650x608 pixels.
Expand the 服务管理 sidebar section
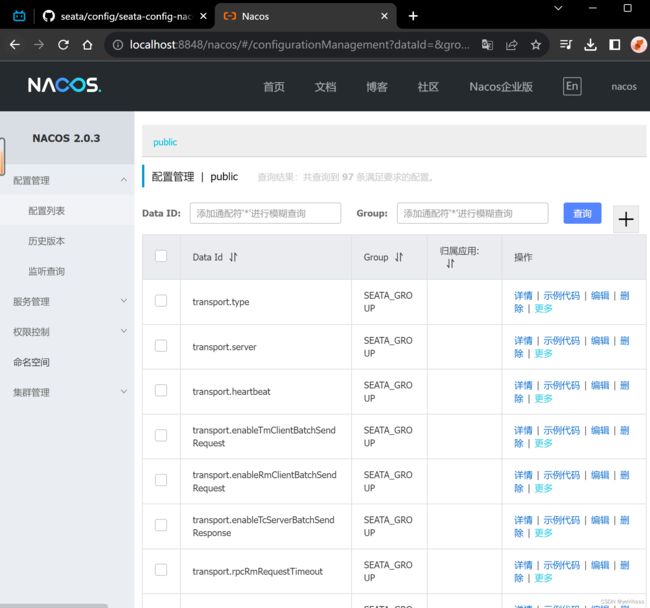pos(124,301)
